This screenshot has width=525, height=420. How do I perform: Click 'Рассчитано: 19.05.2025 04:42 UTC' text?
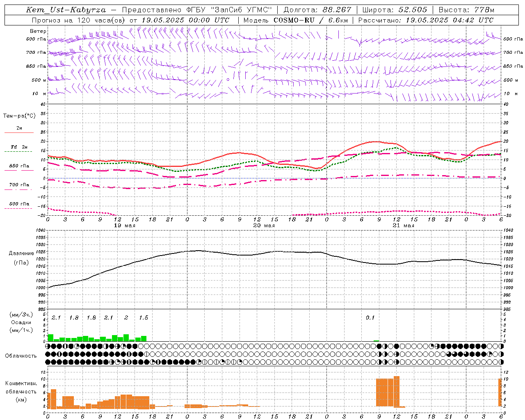pyautogui.click(x=426, y=20)
